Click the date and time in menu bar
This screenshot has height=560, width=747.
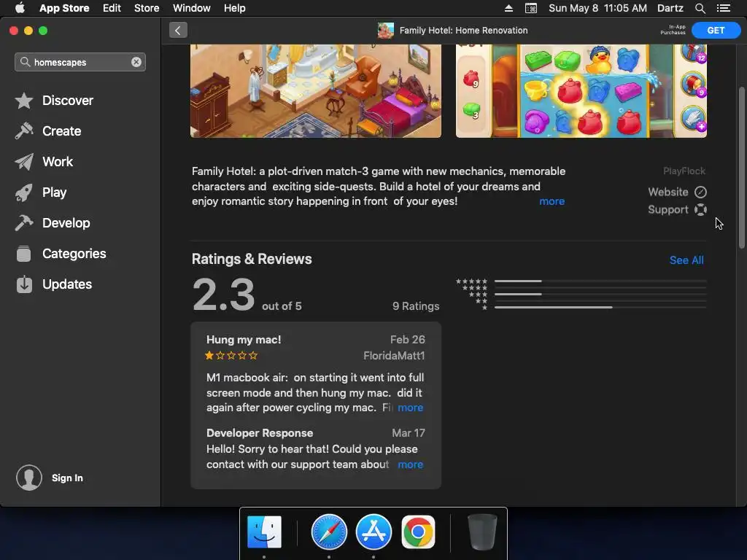pos(597,8)
